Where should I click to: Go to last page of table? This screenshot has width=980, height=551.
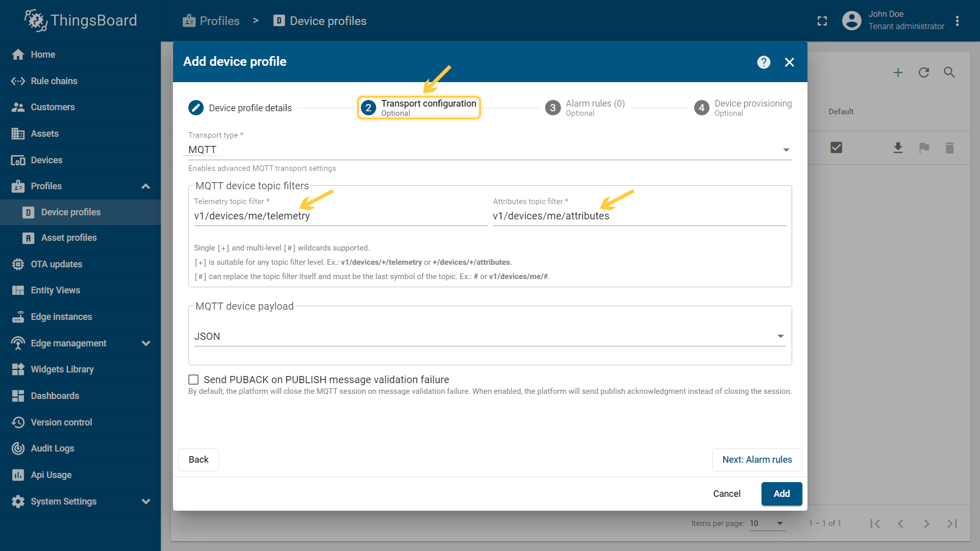(x=952, y=523)
